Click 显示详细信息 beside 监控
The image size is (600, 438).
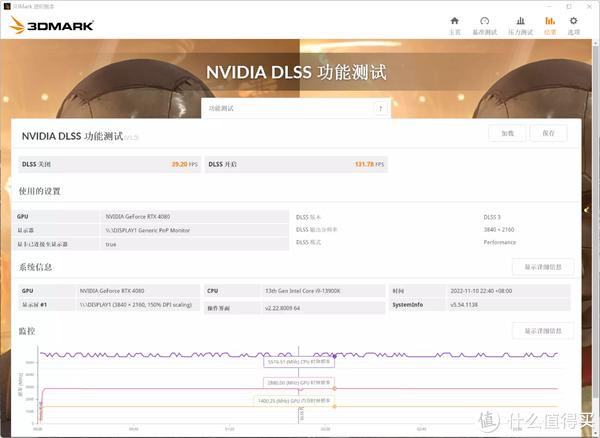coord(543,331)
